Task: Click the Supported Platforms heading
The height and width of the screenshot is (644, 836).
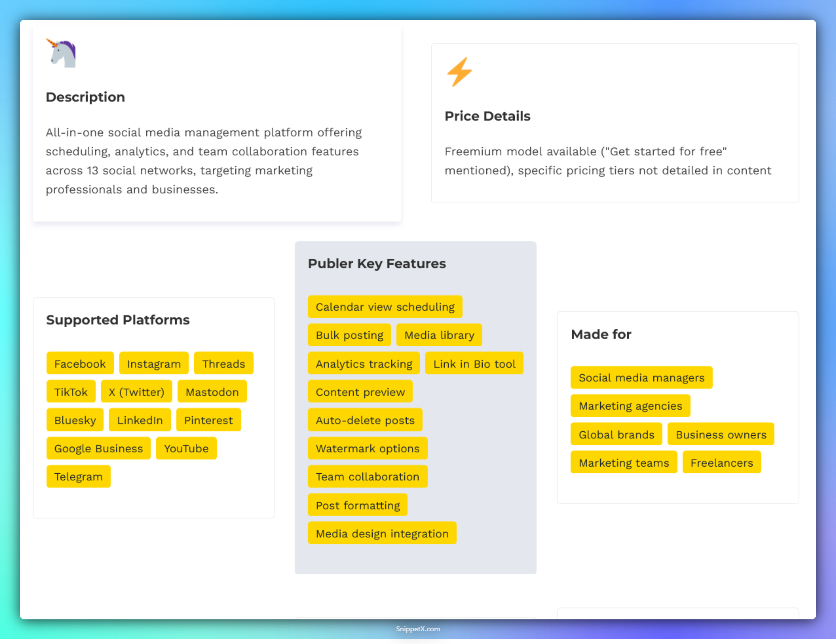Action: pyautogui.click(x=118, y=320)
